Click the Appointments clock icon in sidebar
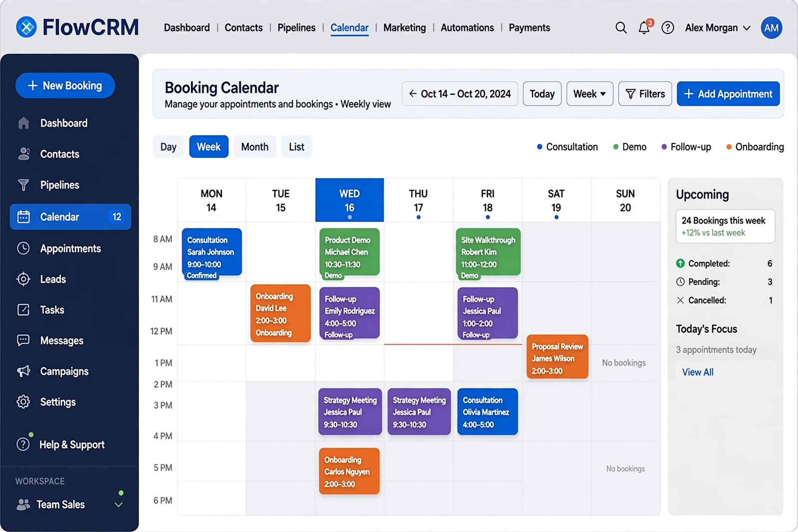798x532 pixels. pyautogui.click(x=23, y=248)
